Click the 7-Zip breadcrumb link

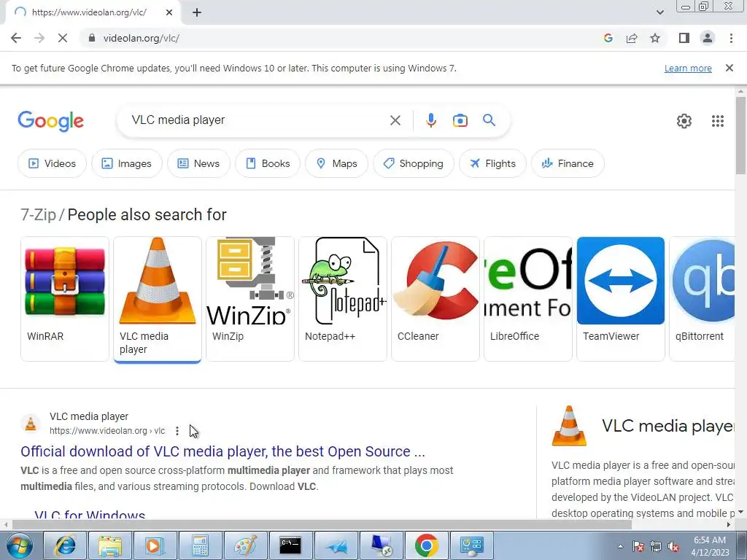[x=38, y=215]
